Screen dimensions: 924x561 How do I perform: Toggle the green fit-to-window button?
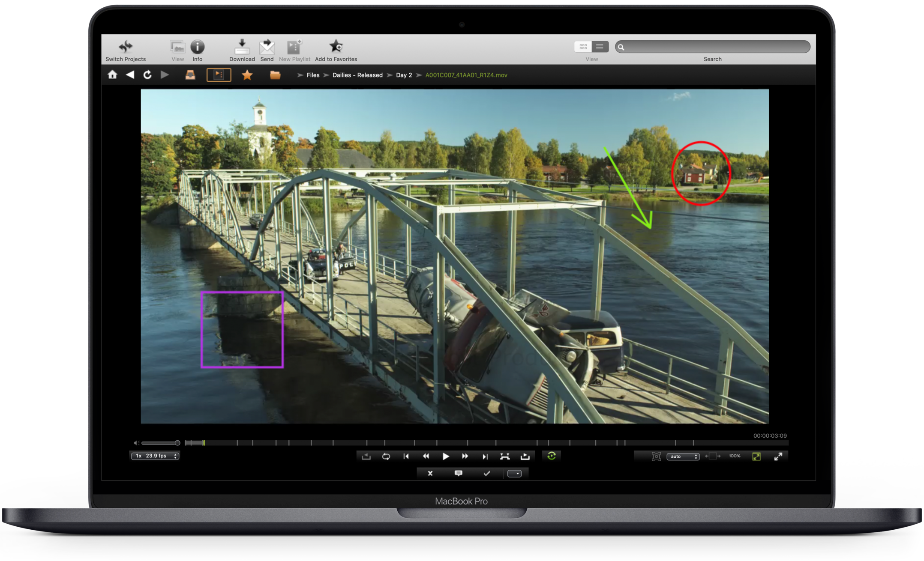tap(756, 457)
